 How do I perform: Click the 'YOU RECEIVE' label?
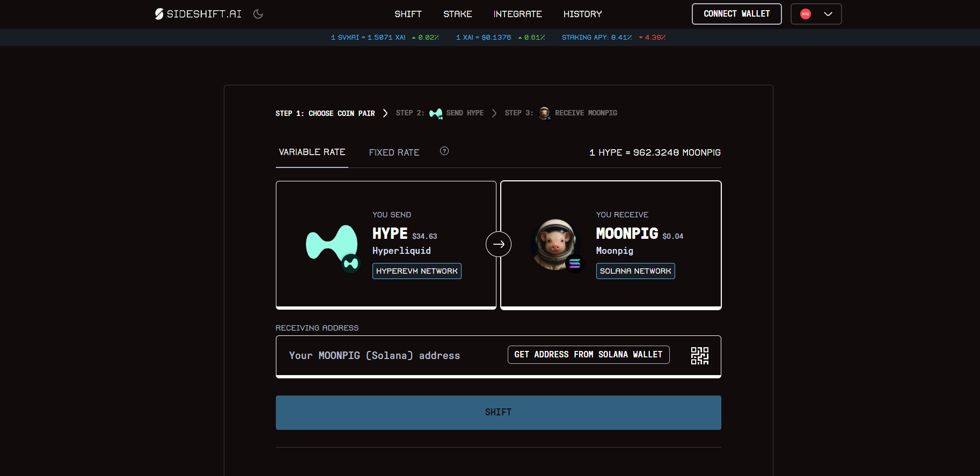[622, 215]
